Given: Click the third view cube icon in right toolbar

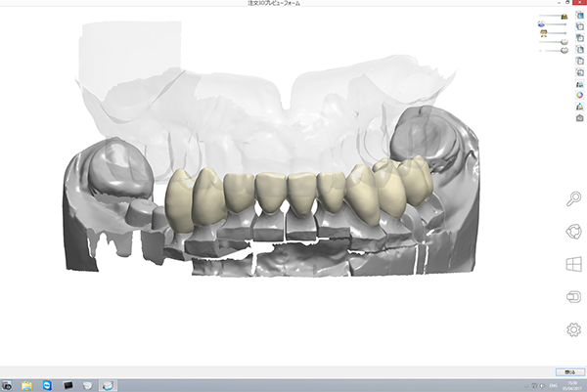Looking at the screenshot, I should (579, 39).
